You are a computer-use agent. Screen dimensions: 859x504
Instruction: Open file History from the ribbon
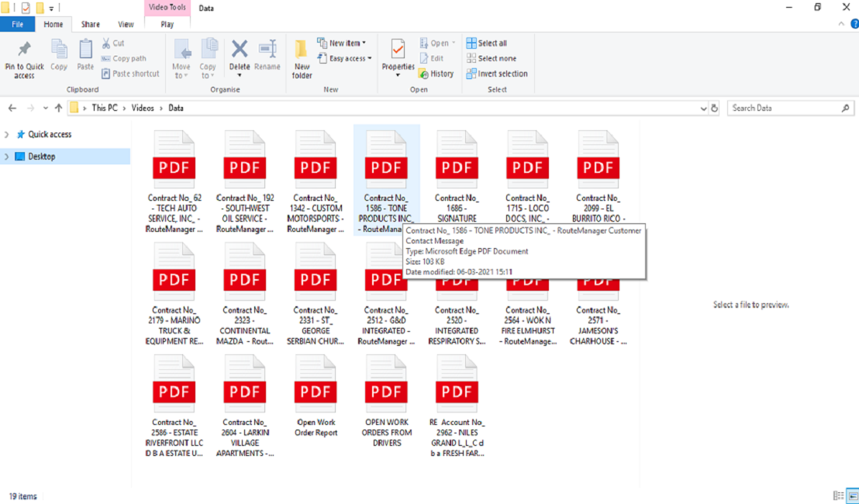coord(436,74)
